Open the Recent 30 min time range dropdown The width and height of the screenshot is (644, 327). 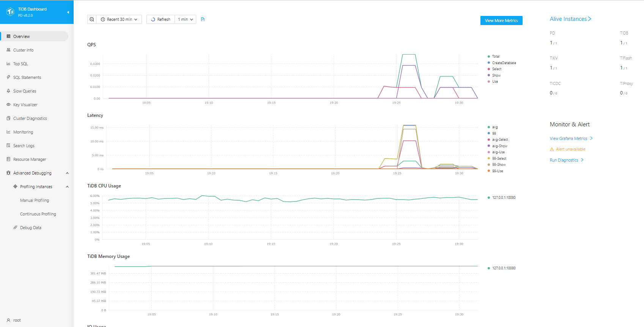pos(119,19)
